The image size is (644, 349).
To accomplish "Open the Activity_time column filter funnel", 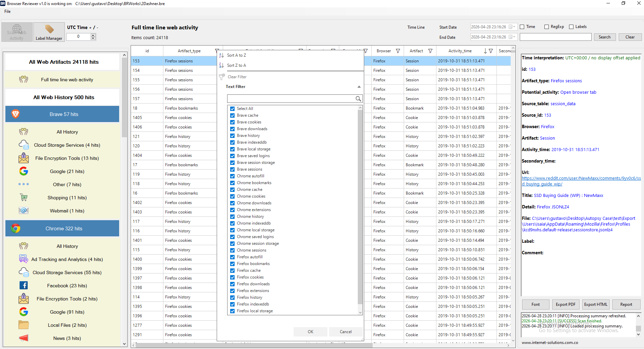I will click(x=491, y=51).
